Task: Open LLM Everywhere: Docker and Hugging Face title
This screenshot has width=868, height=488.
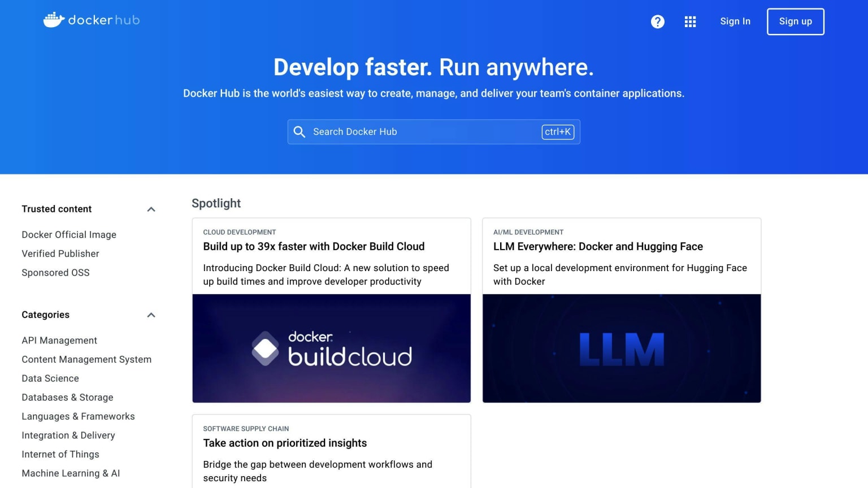Action: (598, 246)
